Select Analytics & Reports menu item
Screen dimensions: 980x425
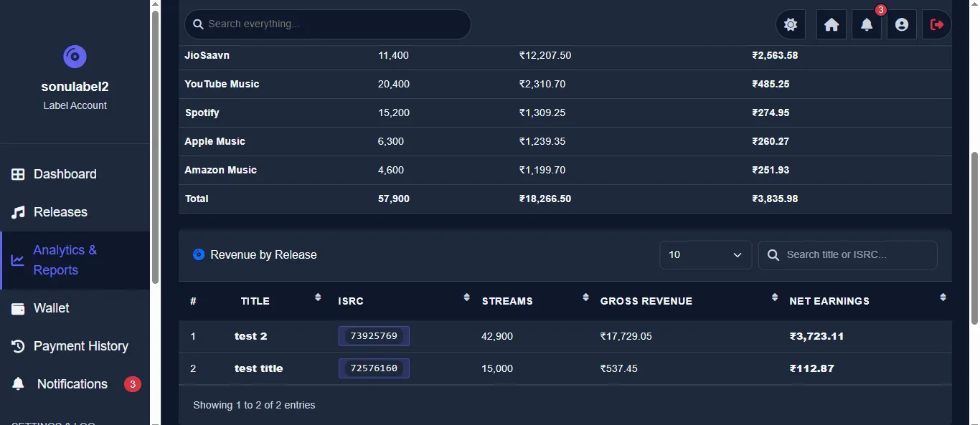pyautogui.click(x=75, y=260)
